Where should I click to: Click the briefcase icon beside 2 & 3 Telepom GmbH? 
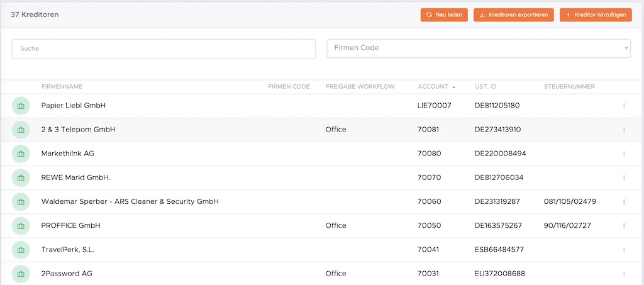tap(21, 130)
